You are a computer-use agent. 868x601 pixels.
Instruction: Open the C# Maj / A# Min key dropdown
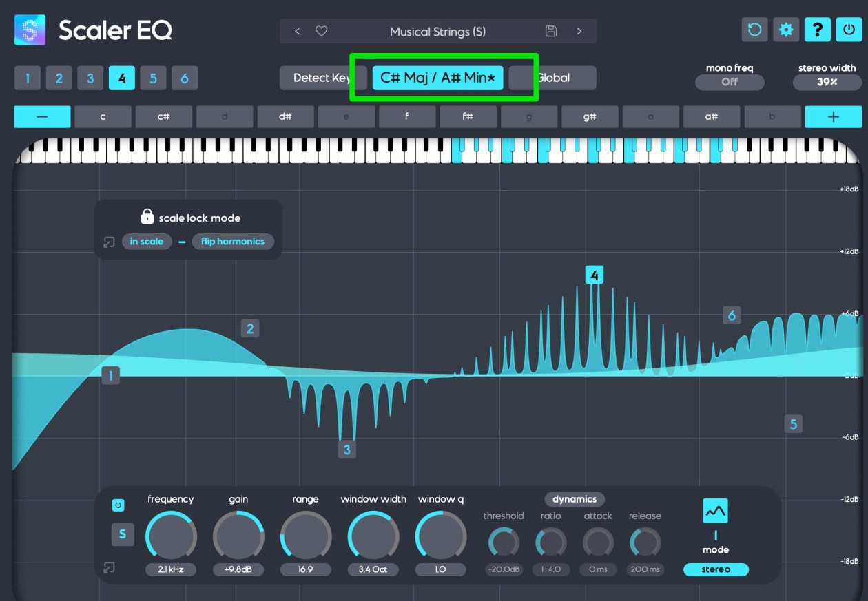[438, 78]
